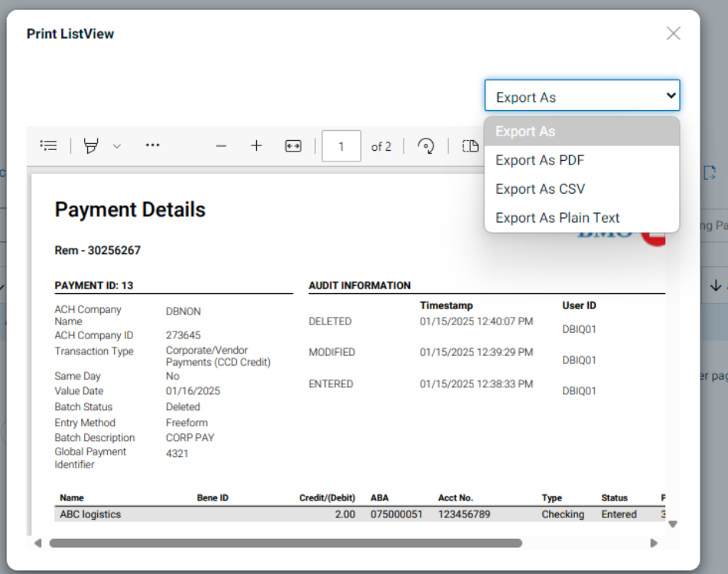Click the 'Freeform' entry method value
The height and width of the screenshot is (574, 728).
[187, 422]
